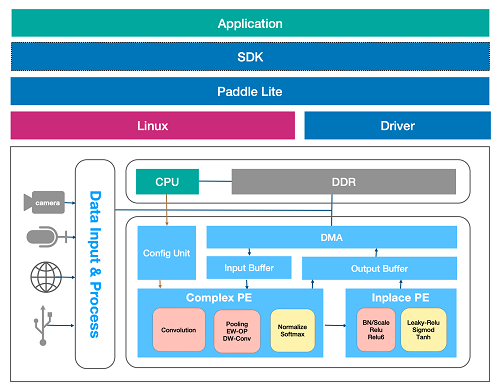Click the Config Unit box
This screenshot has height=392, width=500.
167,253
